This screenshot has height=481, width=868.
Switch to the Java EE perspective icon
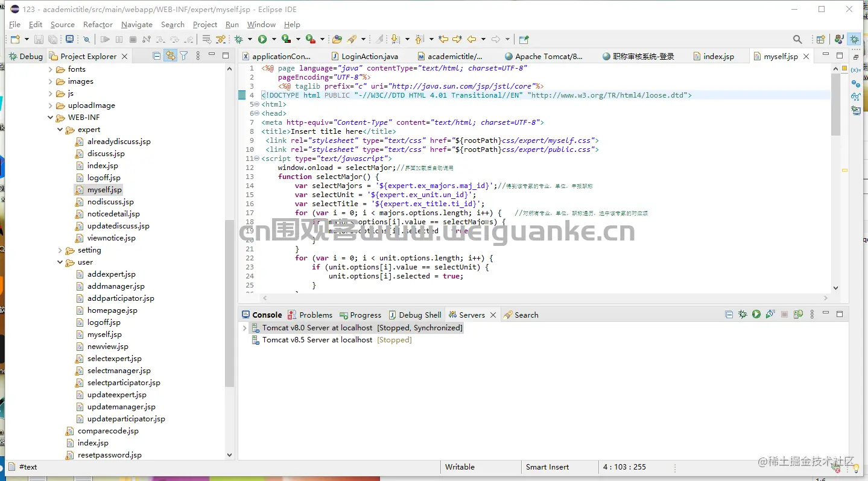839,39
